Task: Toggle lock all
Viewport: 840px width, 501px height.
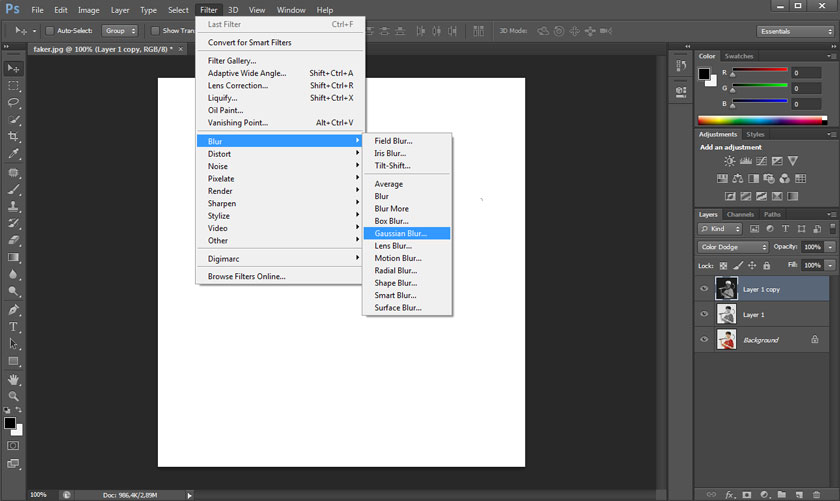Action: coord(767,265)
